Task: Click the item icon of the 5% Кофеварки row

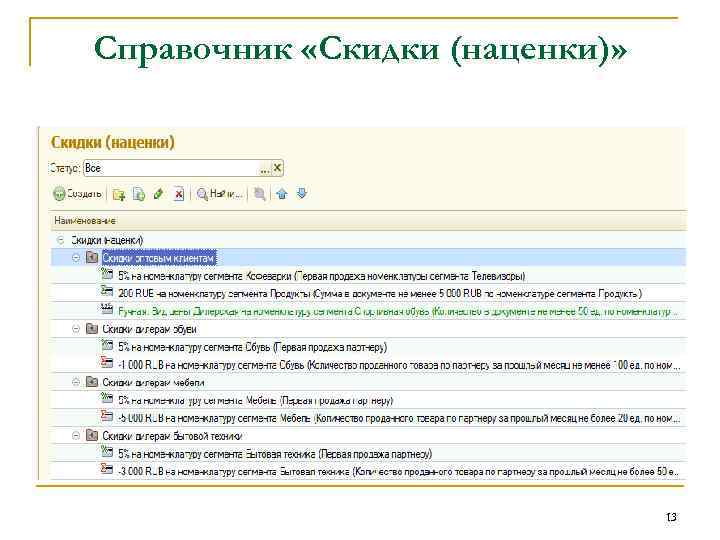Action: (107, 274)
